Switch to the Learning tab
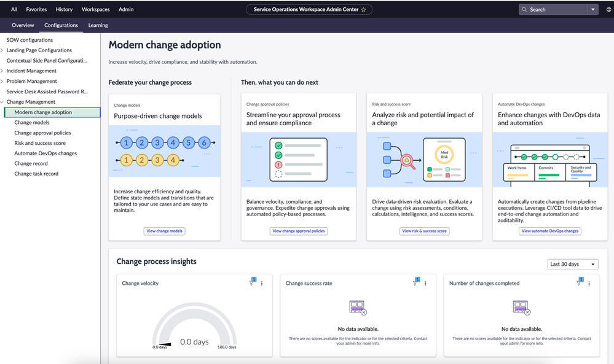Viewport: 614px width, 364px height. [98, 25]
